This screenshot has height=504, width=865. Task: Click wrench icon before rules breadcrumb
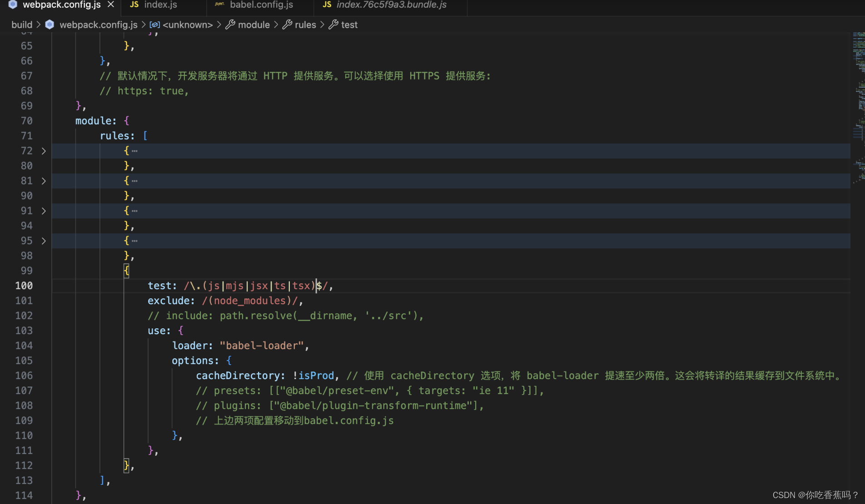pos(287,25)
